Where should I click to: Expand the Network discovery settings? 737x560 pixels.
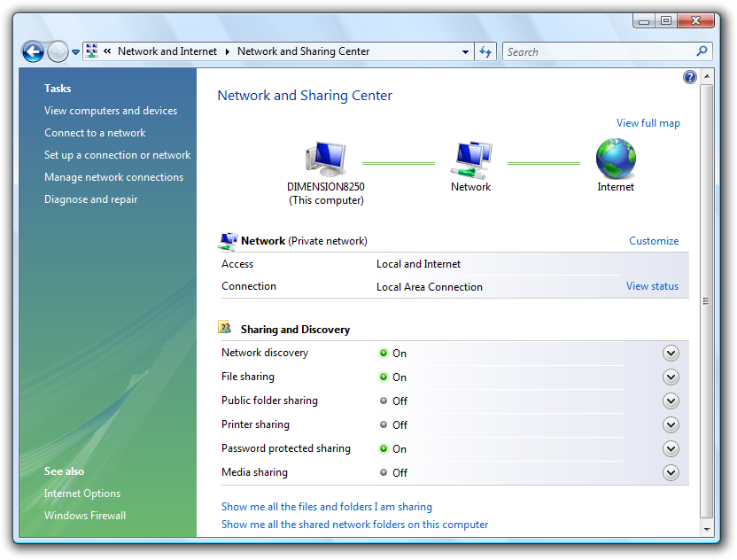tap(671, 354)
